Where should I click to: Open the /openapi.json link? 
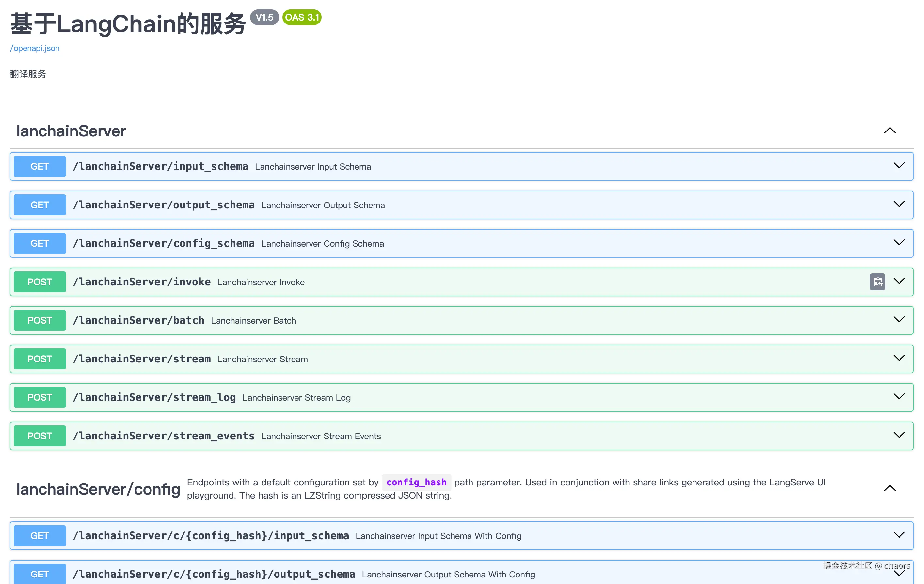pos(35,48)
